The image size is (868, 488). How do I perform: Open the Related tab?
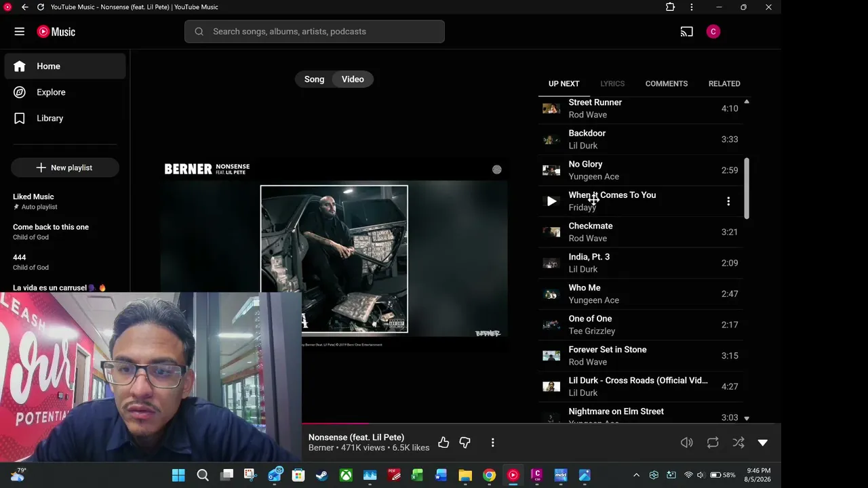(724, 83)
